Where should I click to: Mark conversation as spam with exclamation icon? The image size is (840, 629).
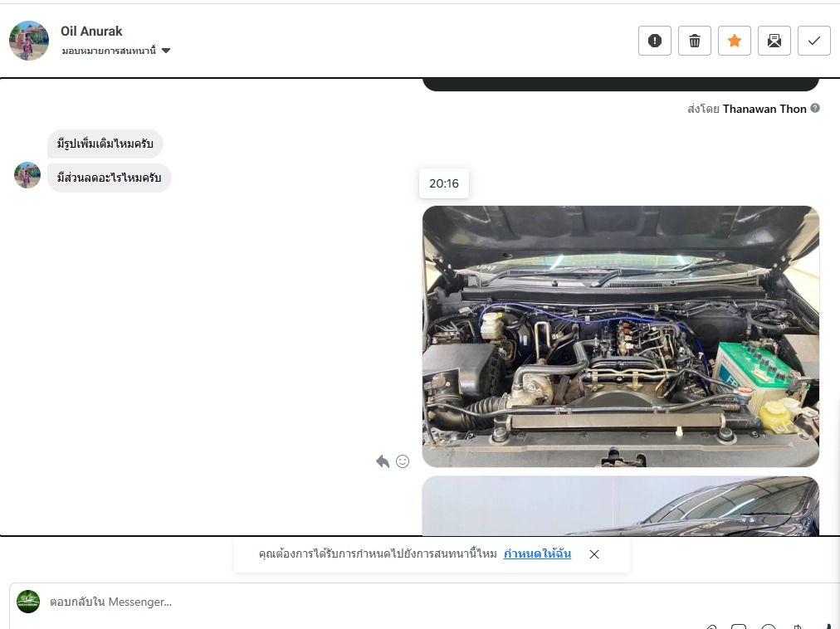click(654, 41)
